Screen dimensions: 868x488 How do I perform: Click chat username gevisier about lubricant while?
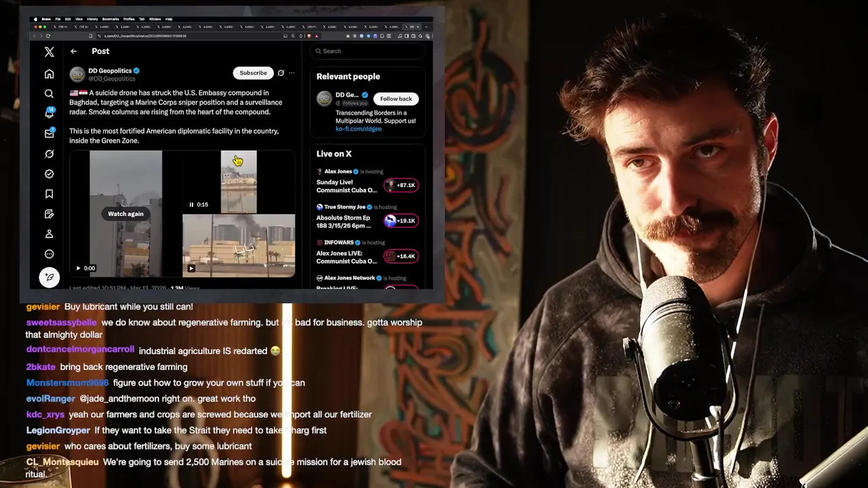click(43, 307)
